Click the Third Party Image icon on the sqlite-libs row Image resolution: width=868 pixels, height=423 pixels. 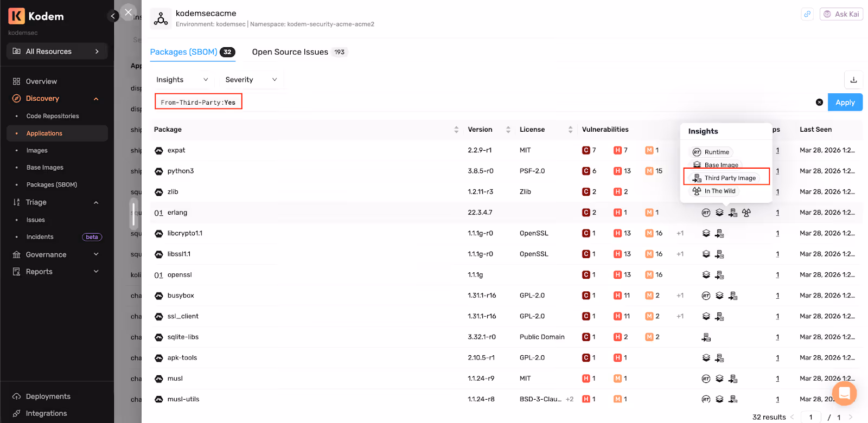706,337
